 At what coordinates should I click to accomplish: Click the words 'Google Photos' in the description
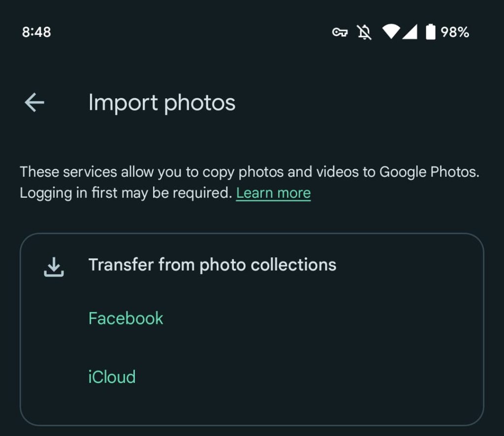428,172
